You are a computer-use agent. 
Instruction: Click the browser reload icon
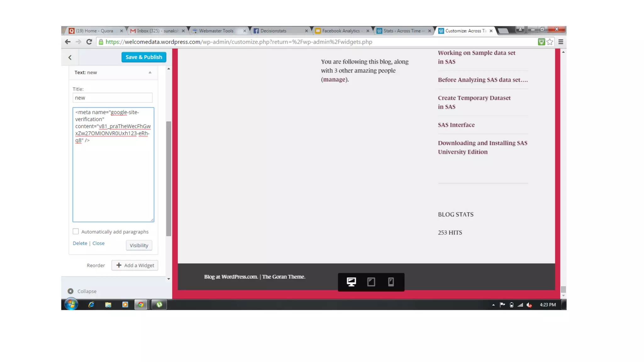coord(89,42)
